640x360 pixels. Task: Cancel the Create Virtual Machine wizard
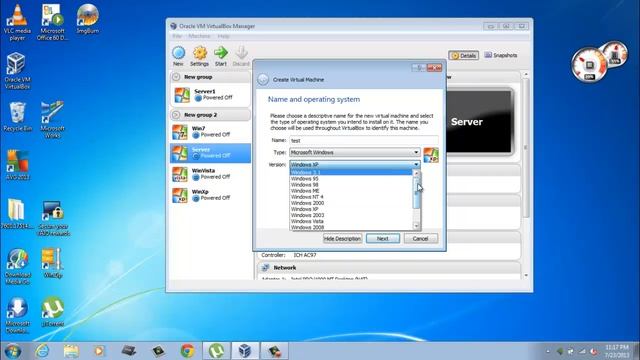(420, 238)
